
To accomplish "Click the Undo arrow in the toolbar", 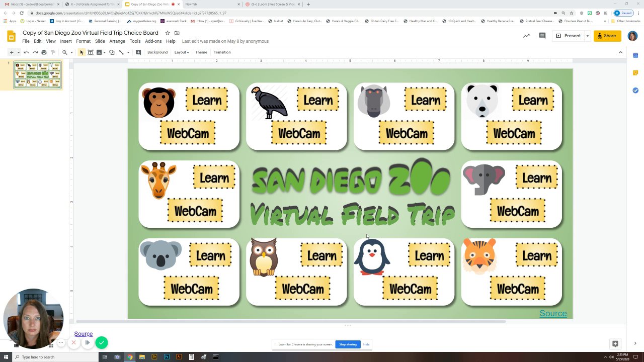I will (26, 52).
